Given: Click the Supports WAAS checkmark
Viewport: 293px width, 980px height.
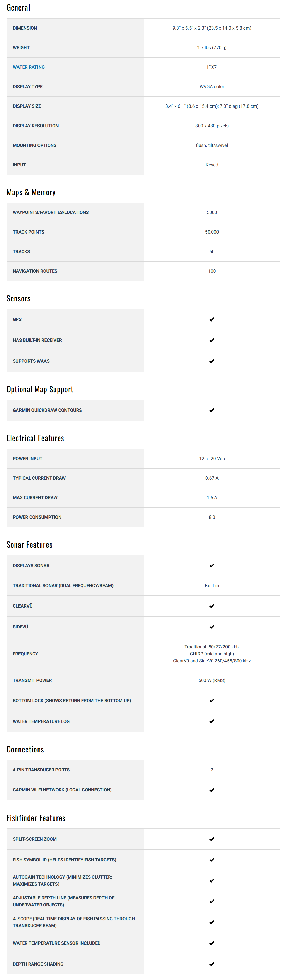Looking at the screenshot, I should tap(212, 361).
